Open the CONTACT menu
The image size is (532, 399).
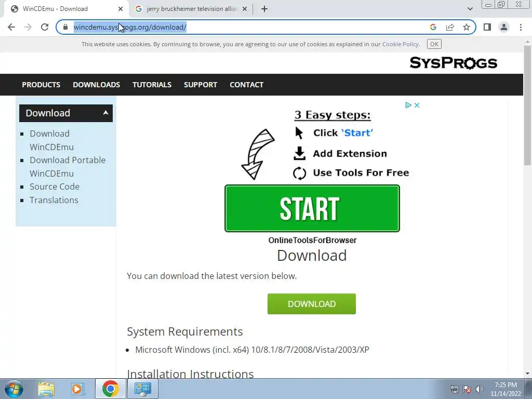point(247,85)
